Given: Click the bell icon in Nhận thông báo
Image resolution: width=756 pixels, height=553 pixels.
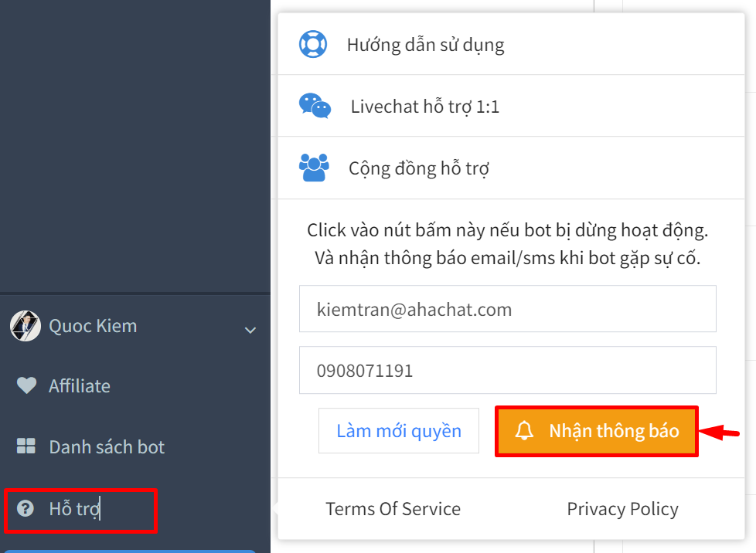Looking at the screenshot, I should point(524,431).
